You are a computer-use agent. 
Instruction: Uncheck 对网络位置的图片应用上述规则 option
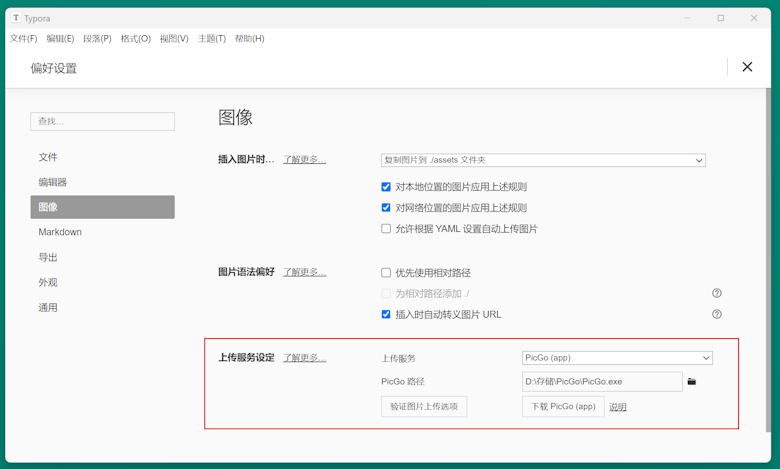pyautogui.click(x=386, y=208)
